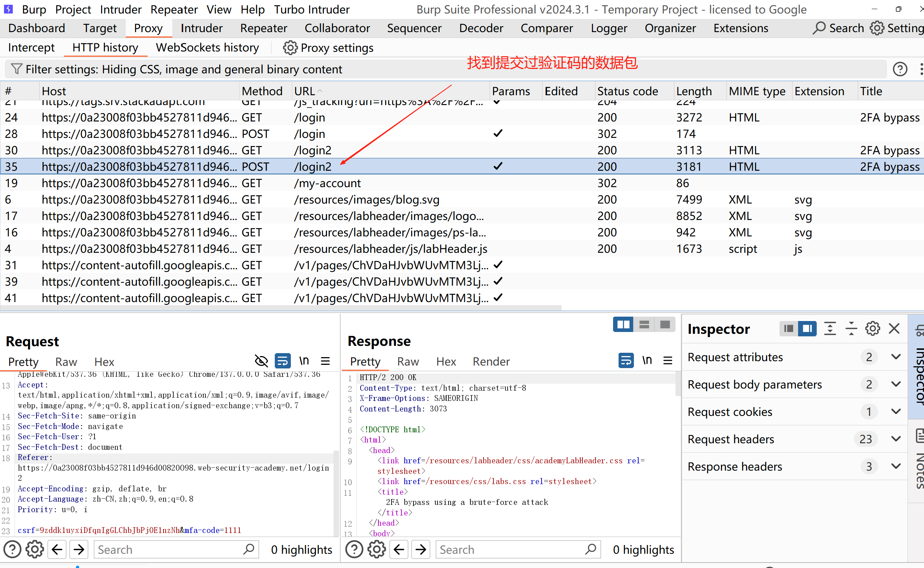Viewport: 924px width, 568px height.
Task: Expand Response headers section
Action: coord(896,467)
